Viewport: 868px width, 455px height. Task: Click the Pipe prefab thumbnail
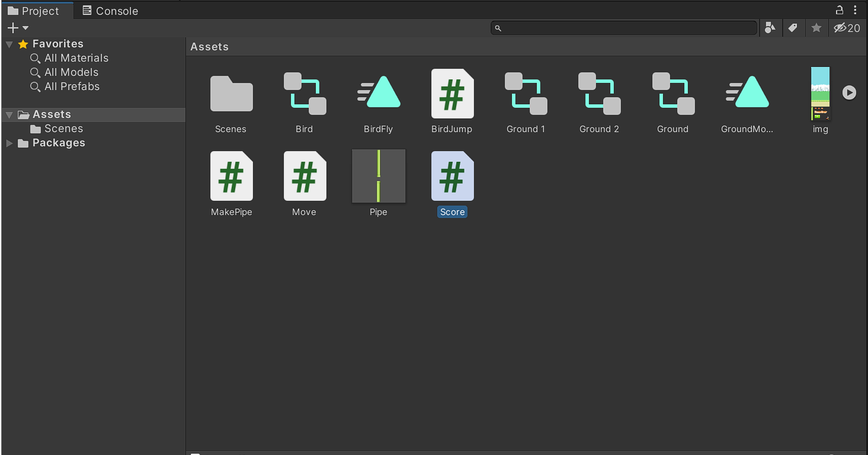click(379, 177)
